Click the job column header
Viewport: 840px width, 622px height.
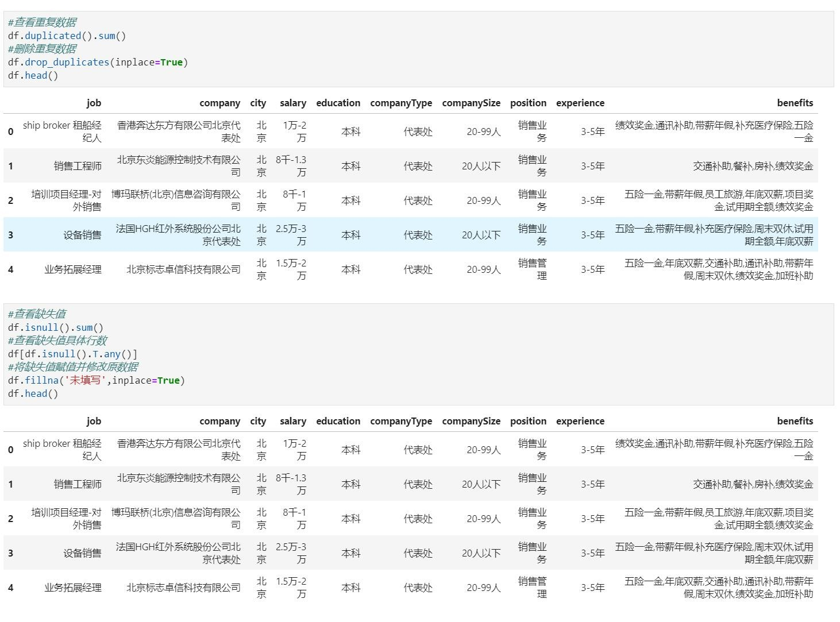click(94, 103)
